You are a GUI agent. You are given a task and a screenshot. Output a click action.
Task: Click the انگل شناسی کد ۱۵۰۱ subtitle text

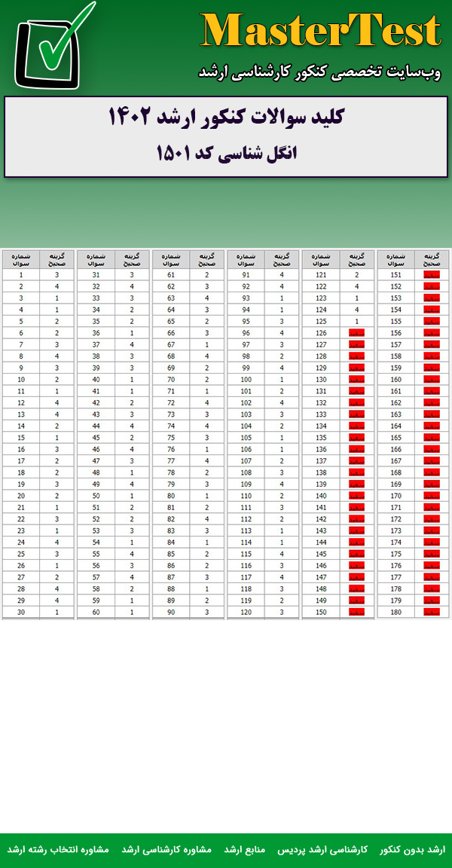(x=226, y=153)
